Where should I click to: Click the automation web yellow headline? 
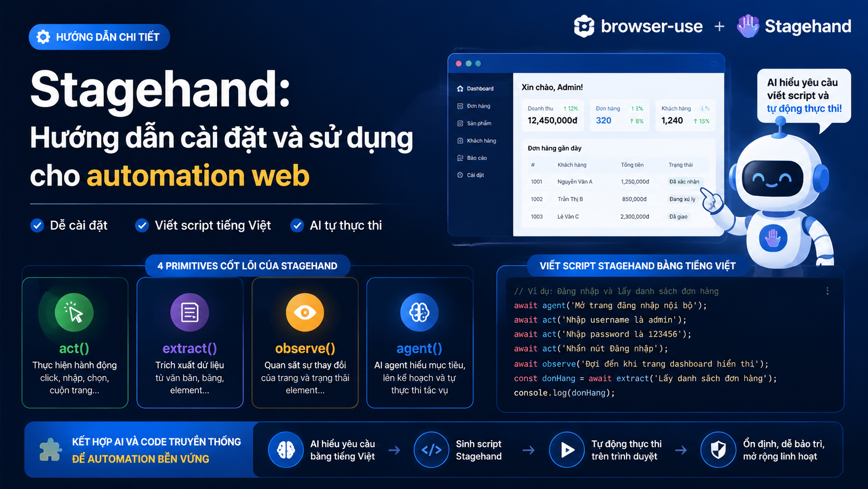(x=198, y=176)
